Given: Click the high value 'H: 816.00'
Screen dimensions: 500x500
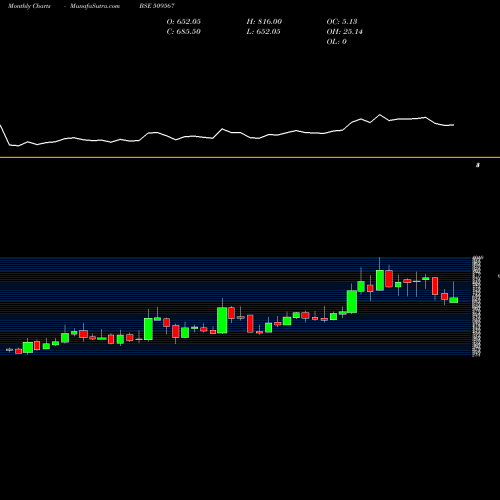Looking at the screenshot, I should pos(264,22).
